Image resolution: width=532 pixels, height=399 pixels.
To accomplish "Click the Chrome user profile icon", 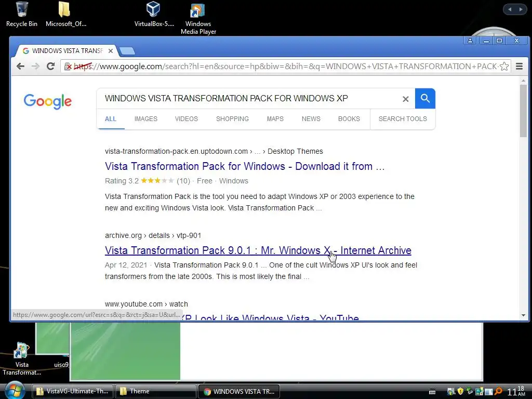I will click(x=470, y=41).
